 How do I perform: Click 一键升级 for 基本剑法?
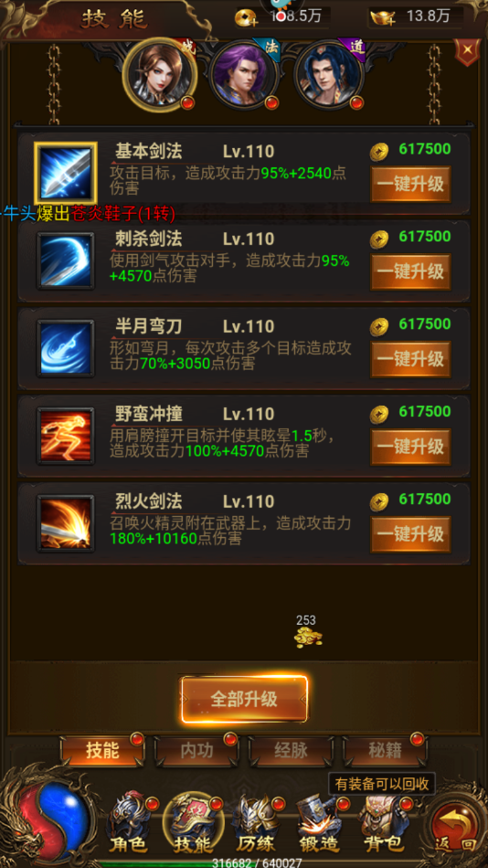click(x=410, y=185)
